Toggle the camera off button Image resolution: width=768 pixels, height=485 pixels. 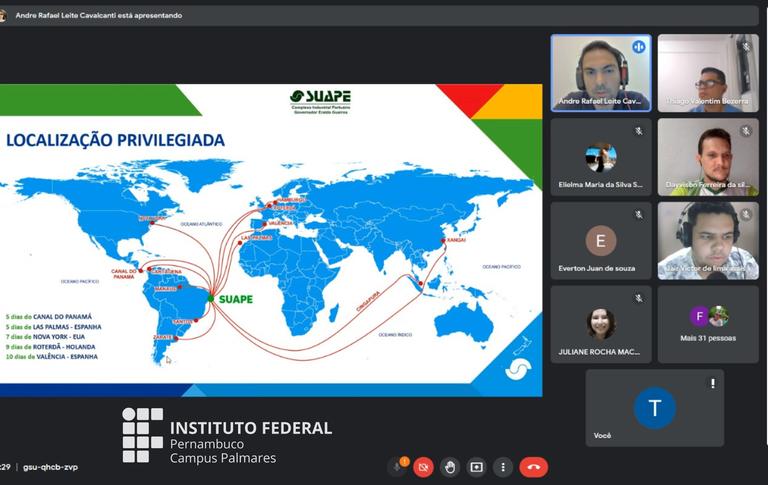[423, 467]
